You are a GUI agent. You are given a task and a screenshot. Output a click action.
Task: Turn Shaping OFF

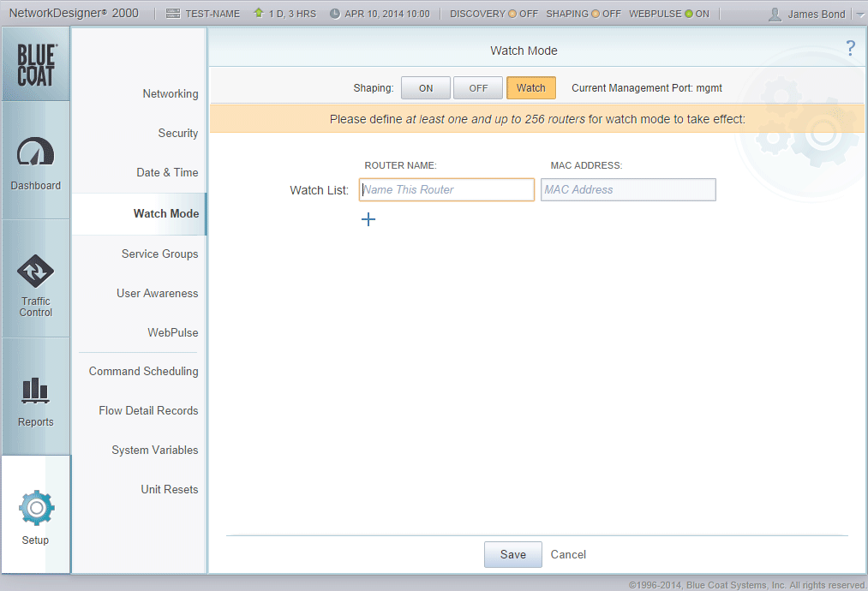(x=478, y=88)
